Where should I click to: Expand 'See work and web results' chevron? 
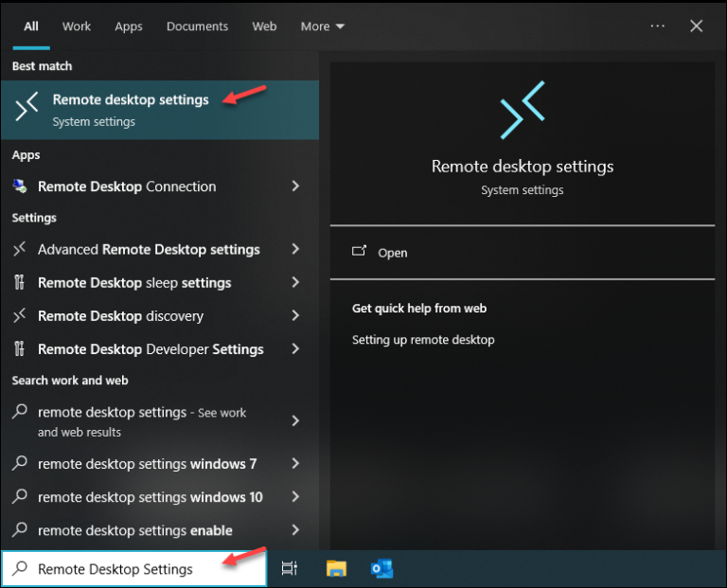[295, 420]
